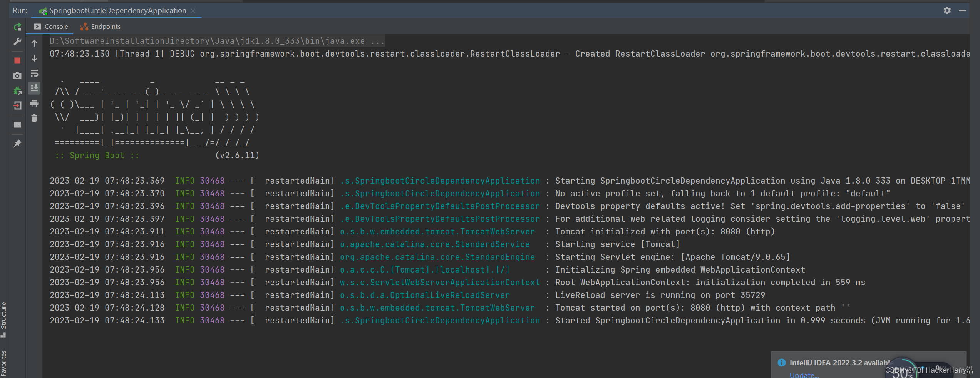Click 'org.apache.catalina.core.StandardEngine' logger name

[437, 257]
